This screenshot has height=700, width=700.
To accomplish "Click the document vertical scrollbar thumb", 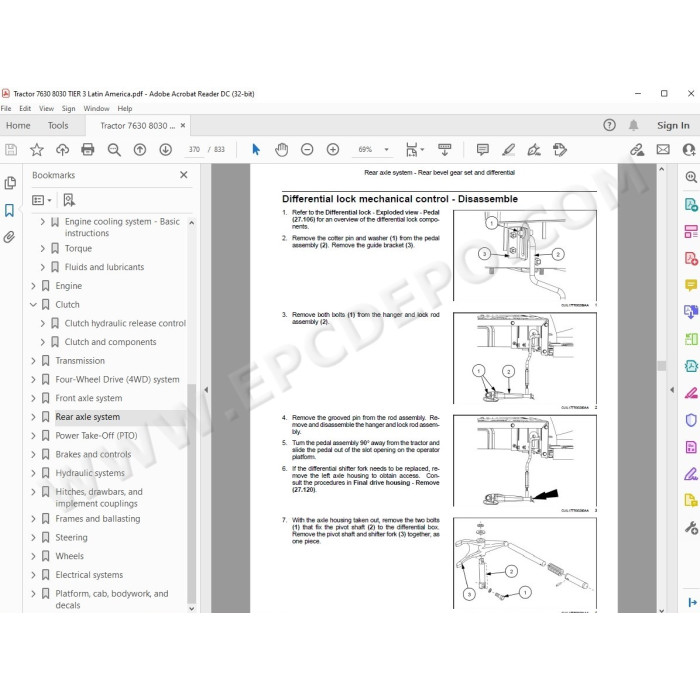I will point(662,366).
